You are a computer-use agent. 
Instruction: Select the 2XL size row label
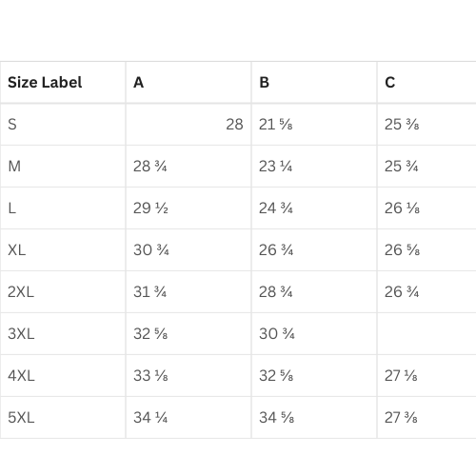coord(21,292)
